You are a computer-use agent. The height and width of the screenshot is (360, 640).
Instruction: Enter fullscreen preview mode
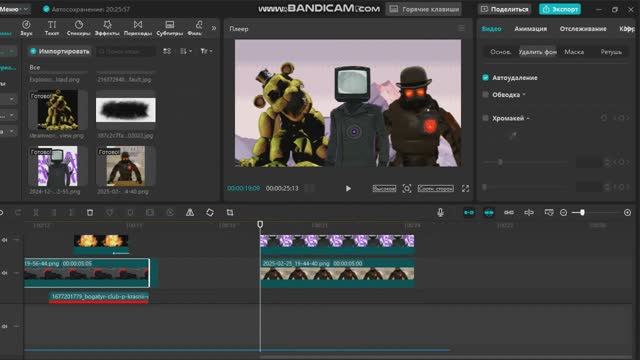coord(465,189)
